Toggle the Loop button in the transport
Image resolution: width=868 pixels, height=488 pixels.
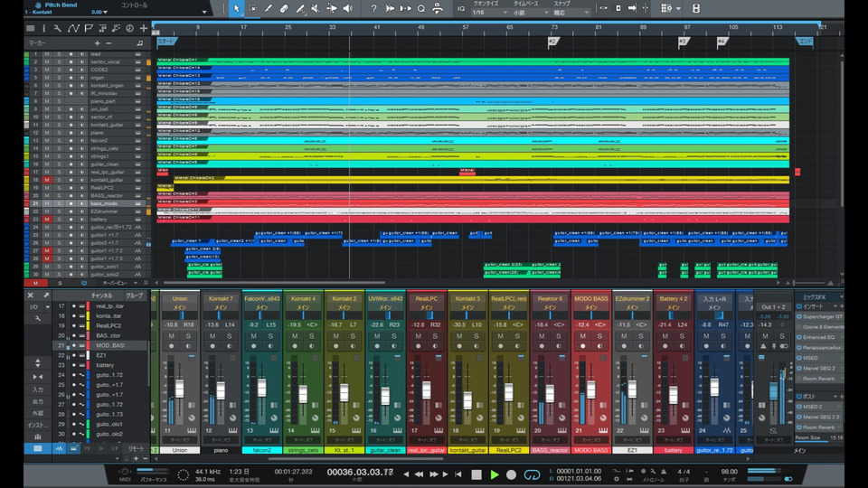click(x=533, y=474)
